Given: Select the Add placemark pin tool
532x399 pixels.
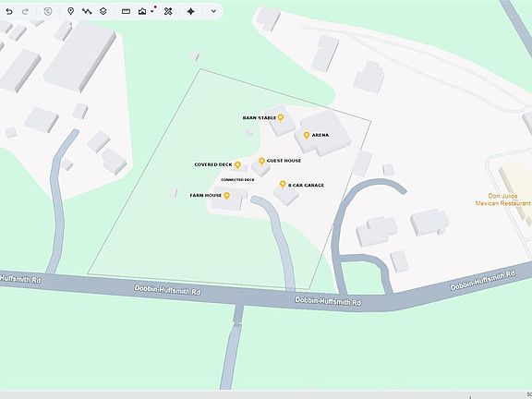Looking at the screenshot, I should [x=70, y=11].
